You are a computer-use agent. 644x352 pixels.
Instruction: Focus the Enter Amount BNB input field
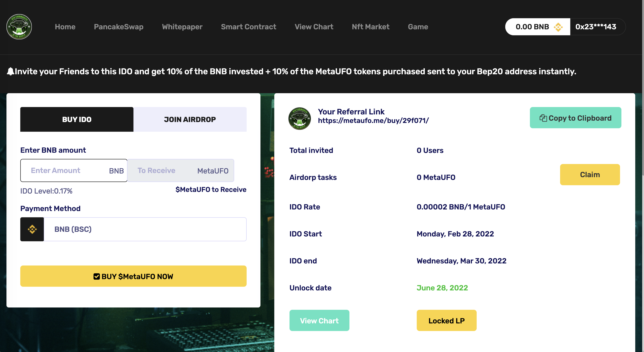coord(68,170)
